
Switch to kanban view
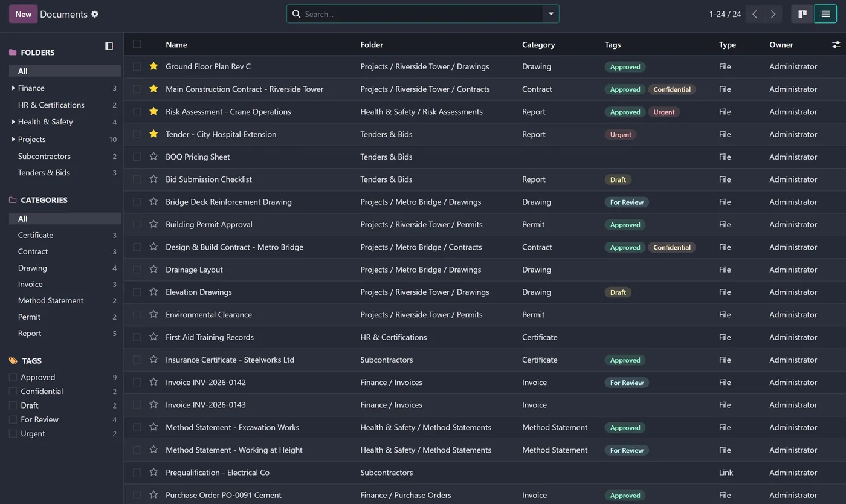802,14
